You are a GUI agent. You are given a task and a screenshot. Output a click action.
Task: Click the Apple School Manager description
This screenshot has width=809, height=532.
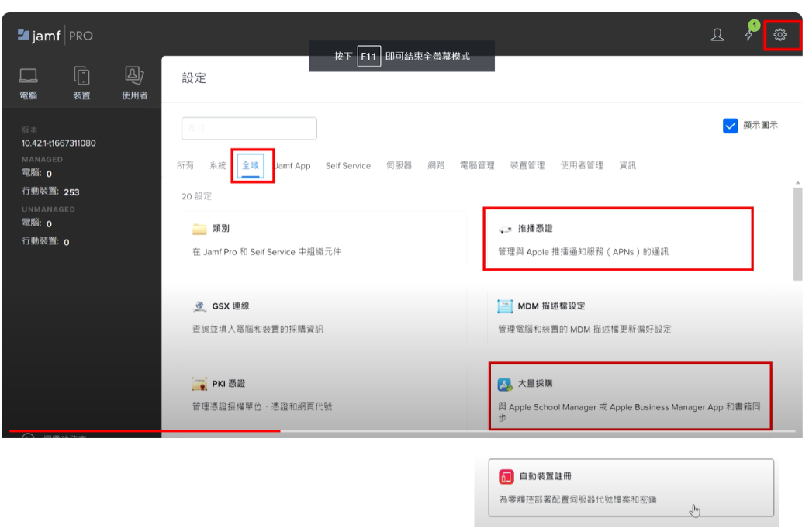pyautogui.click(x=629, y=413)
